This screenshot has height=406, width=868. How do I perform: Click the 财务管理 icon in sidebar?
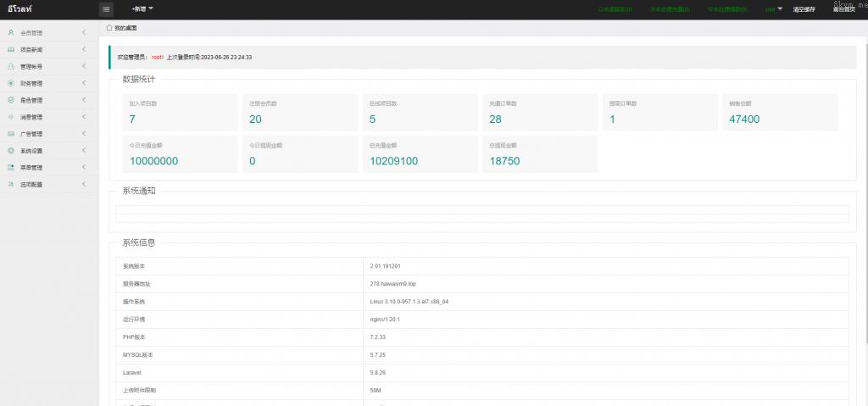point(11,83)
